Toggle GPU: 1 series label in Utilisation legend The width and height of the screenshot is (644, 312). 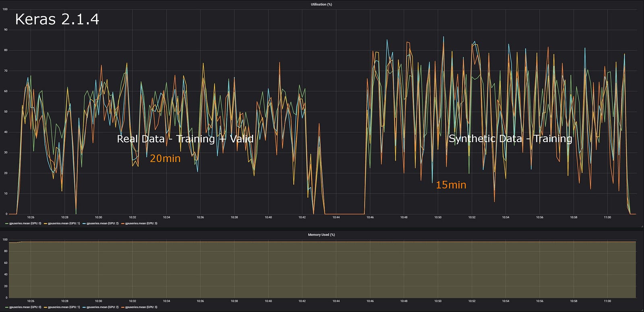coord(64,223)
